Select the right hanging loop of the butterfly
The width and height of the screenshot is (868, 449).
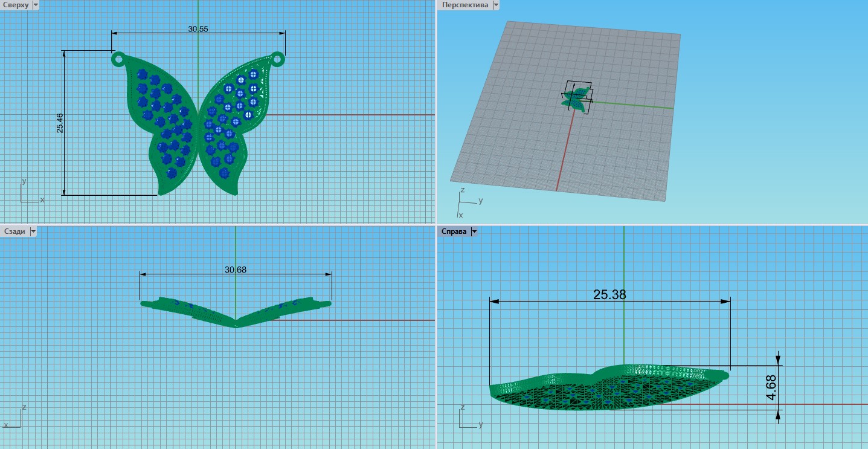(x=277, y=59)
